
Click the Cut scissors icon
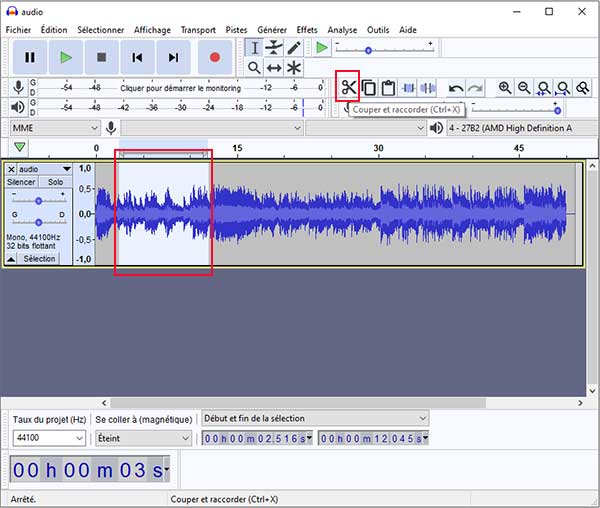point(348,88)
